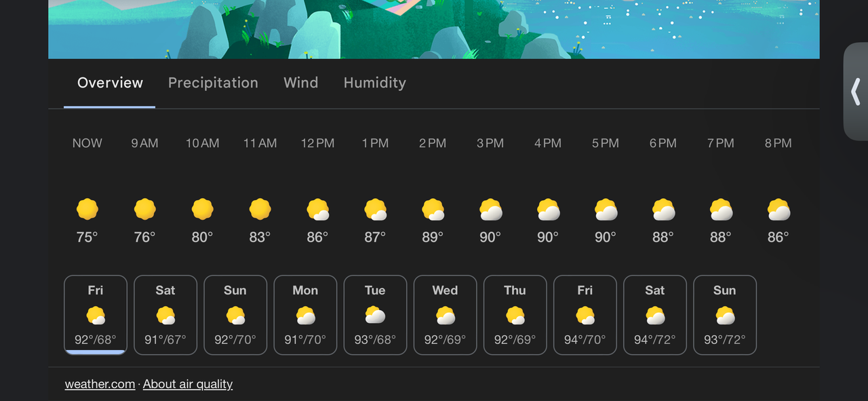Click the 83° temperature reading
The width and height of the screenshot is (868, 401).
click(260, 237)
